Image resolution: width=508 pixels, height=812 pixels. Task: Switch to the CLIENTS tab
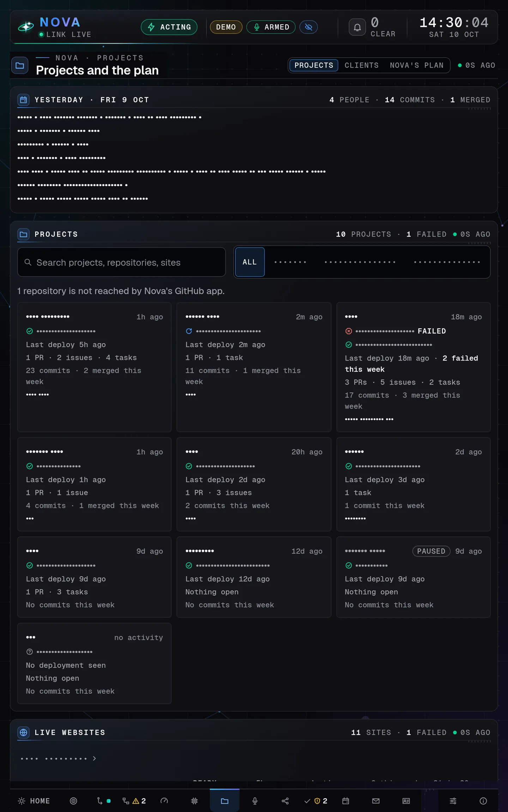362,65
